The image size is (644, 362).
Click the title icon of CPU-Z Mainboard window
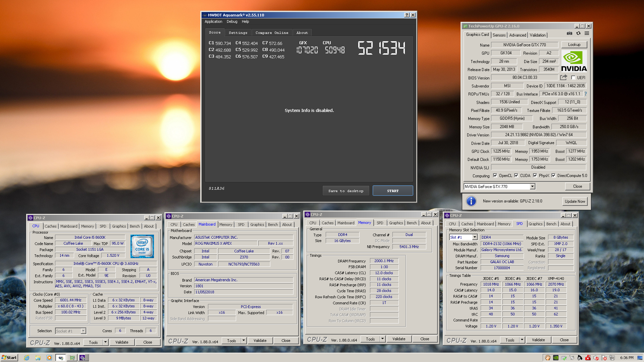(x=169, y=216)
